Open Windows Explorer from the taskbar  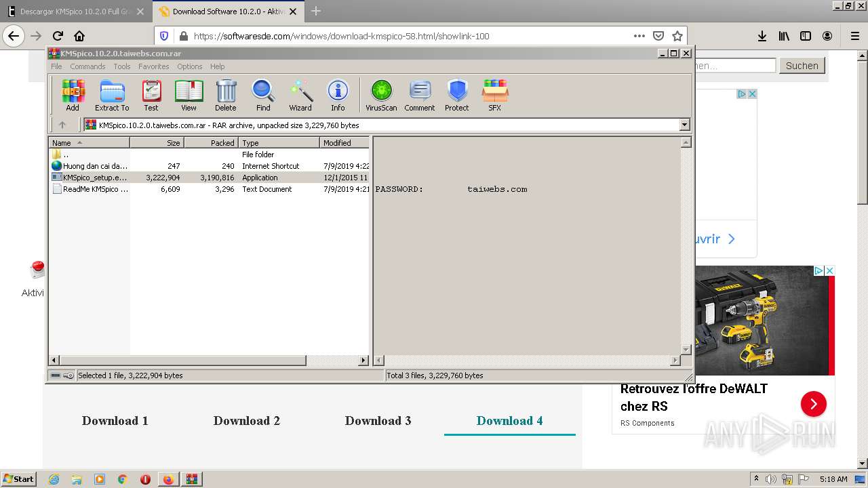pos(77,479)
